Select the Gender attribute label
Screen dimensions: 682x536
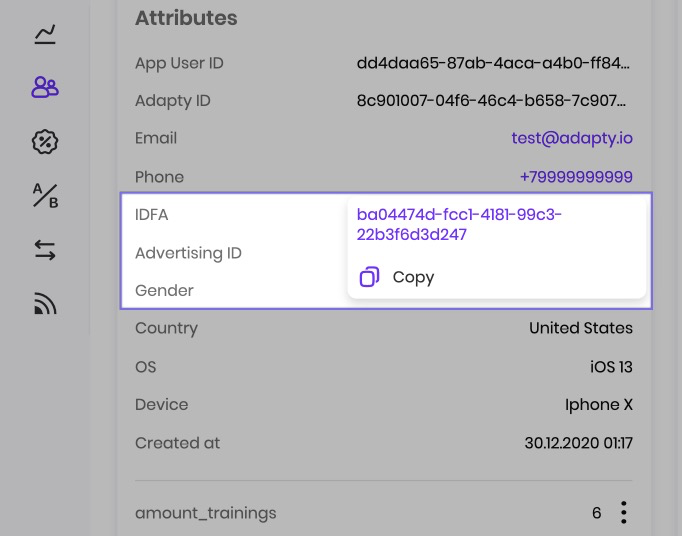[x=164, y=291]
